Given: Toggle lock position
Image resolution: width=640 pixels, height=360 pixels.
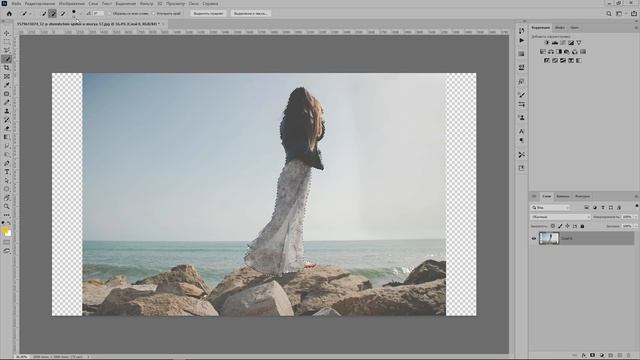Looking at the screenshot, I should click(567, 226).
